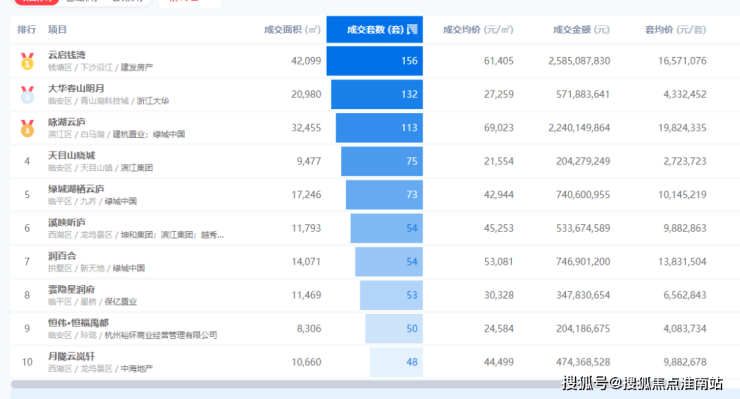Click the gold medal icon for 云启钱湾
Image resolution: width=740 pixels, height=399 pixels.
27,61
